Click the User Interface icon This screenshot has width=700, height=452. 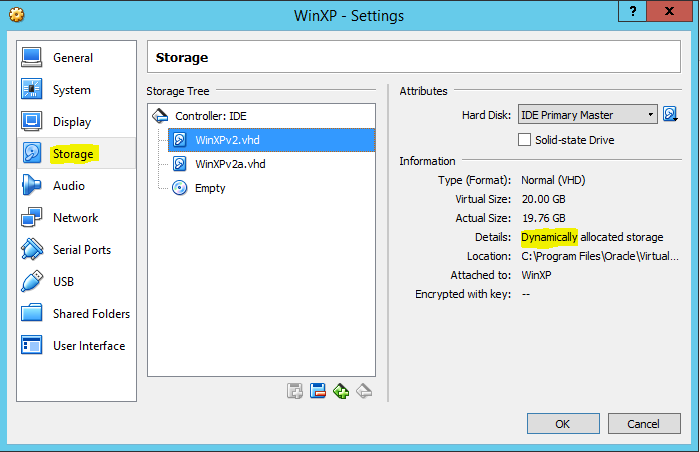[32, 345]
